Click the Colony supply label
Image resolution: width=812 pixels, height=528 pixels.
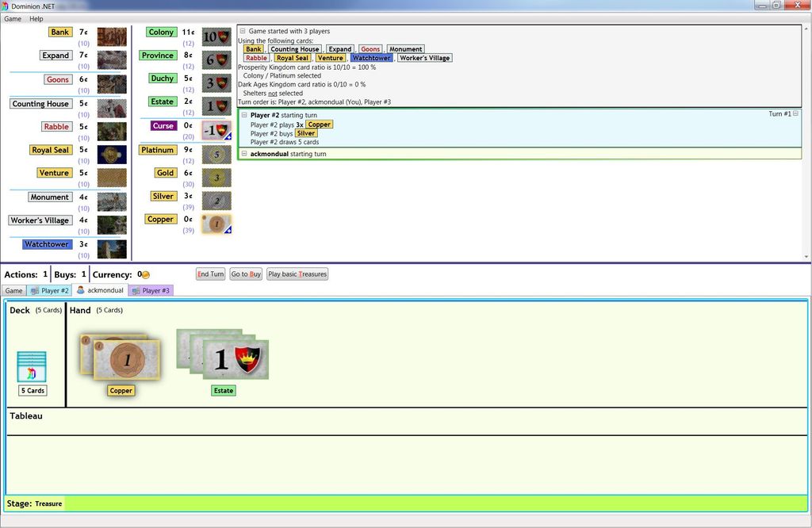(x=161, y=32)
